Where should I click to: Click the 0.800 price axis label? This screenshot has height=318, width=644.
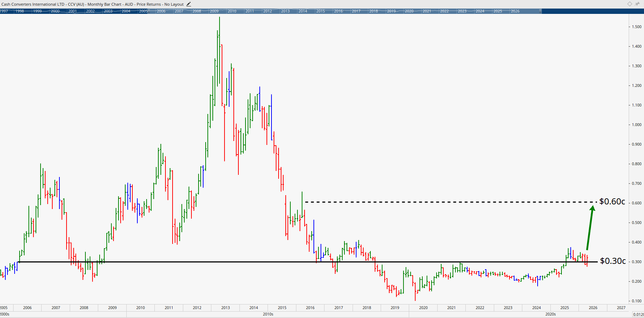point(637,164)
